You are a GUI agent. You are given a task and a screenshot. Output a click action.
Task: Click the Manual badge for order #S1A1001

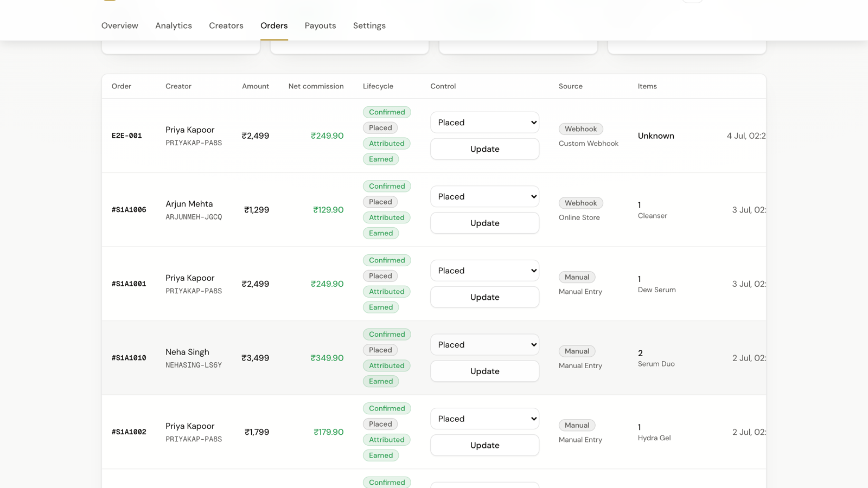[x=577, y=277]
